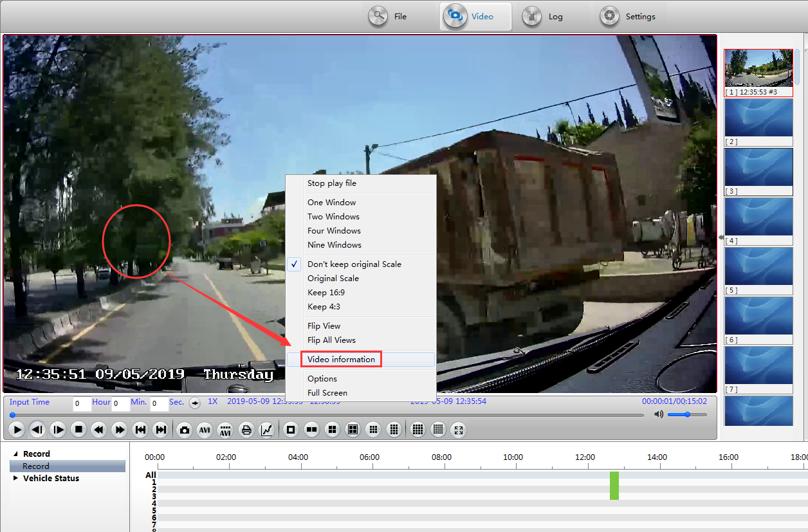The height and width of the screenshot is (532, 808).
Task: Select thumbnail [1] 12:35:53 #3
Action: 758,73
